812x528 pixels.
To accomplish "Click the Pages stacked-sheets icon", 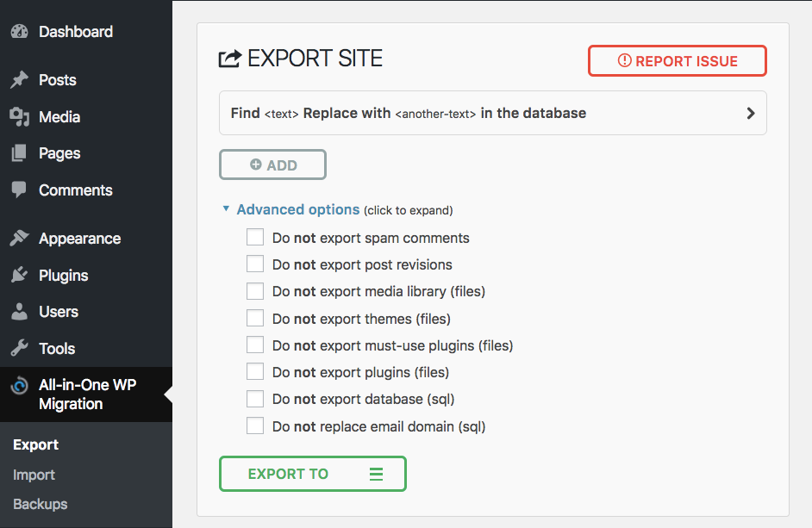I will point(19,153).
